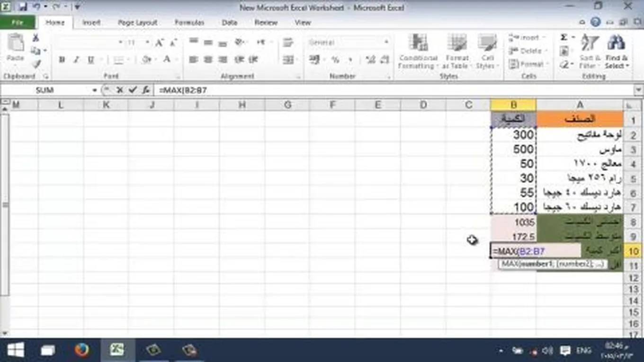Viewport: 644px width, 362px height.
Task: Toggle Bold formatting
Action: [x=62, y=60]
